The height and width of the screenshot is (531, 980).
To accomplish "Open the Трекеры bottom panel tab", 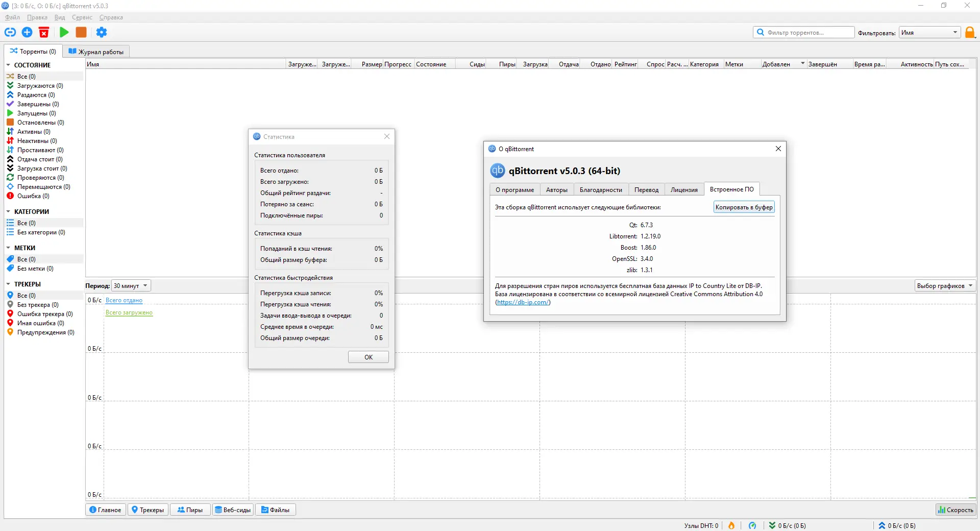I will click(148, 510).
